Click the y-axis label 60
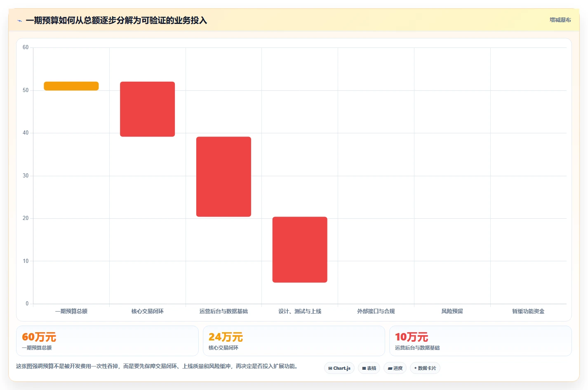This screenshot has height=390, width=588. click(x=26, y=47)
